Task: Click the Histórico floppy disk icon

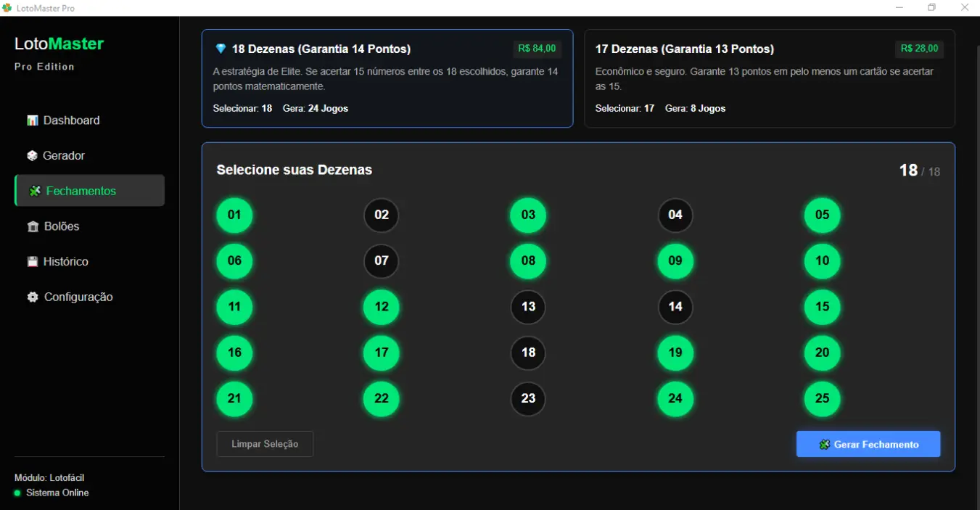Action: (33, 262)
